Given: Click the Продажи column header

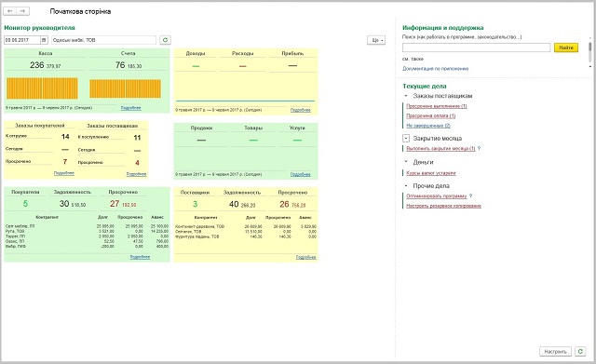Looking at the screenshot, I should coord(201,128).
